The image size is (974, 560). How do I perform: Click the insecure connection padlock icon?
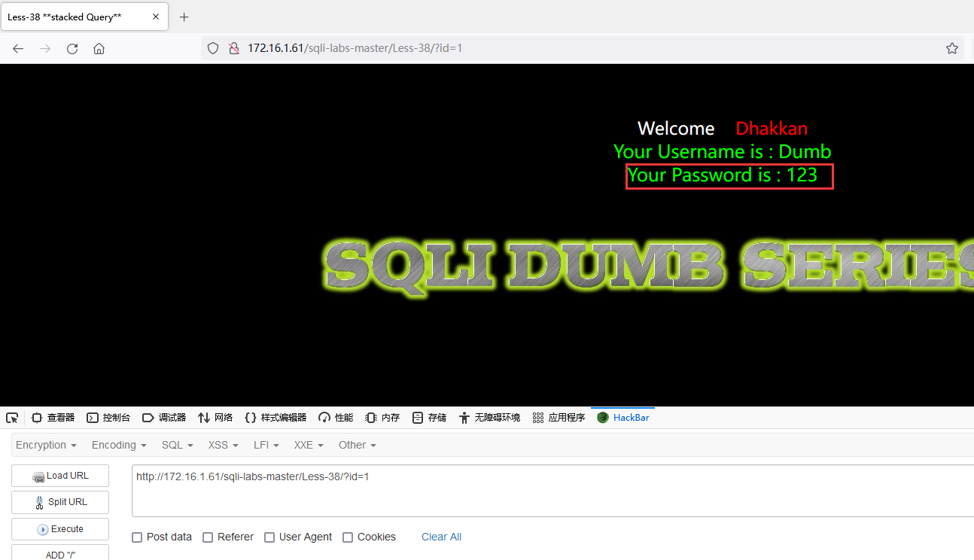tap(234, 47)
